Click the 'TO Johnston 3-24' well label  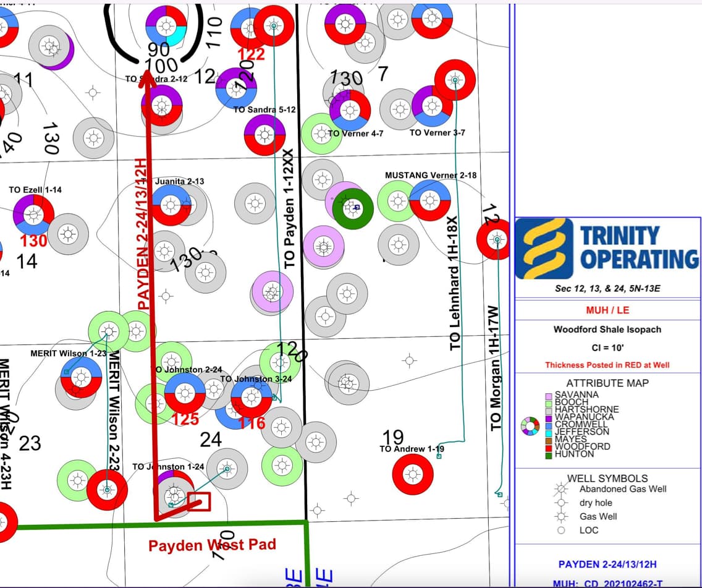(256, 379)
